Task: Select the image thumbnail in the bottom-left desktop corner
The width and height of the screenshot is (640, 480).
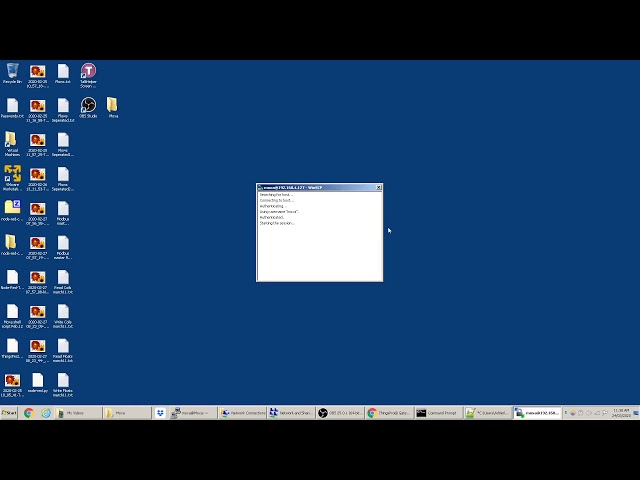Action: point(12,384)
